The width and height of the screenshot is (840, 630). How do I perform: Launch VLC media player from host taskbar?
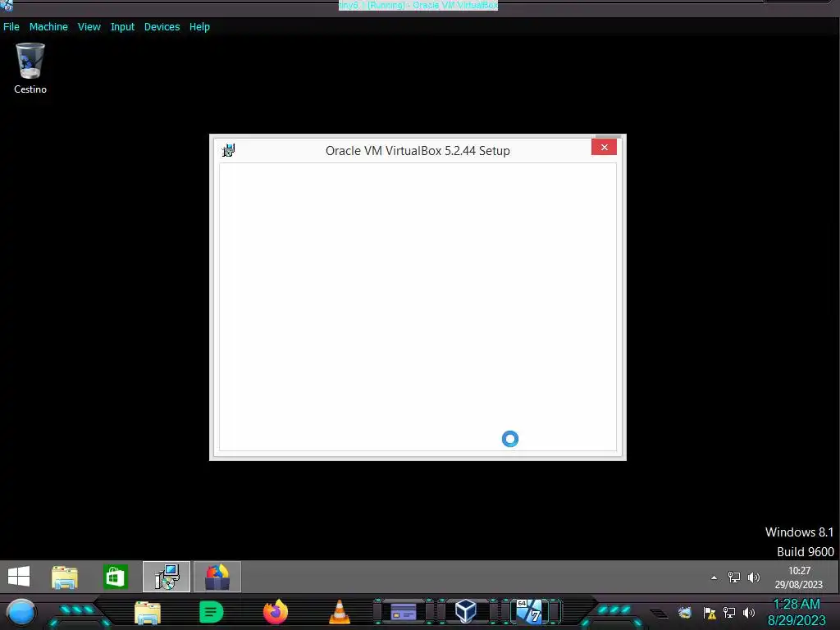(339, 612)
